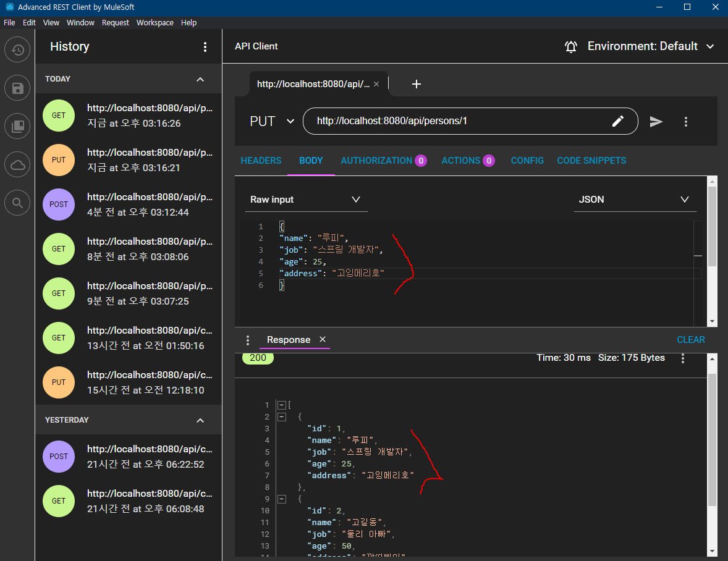Collapse the TODAY history group
This screenshot has width=728, height=561.
click(x=200, y=79)
